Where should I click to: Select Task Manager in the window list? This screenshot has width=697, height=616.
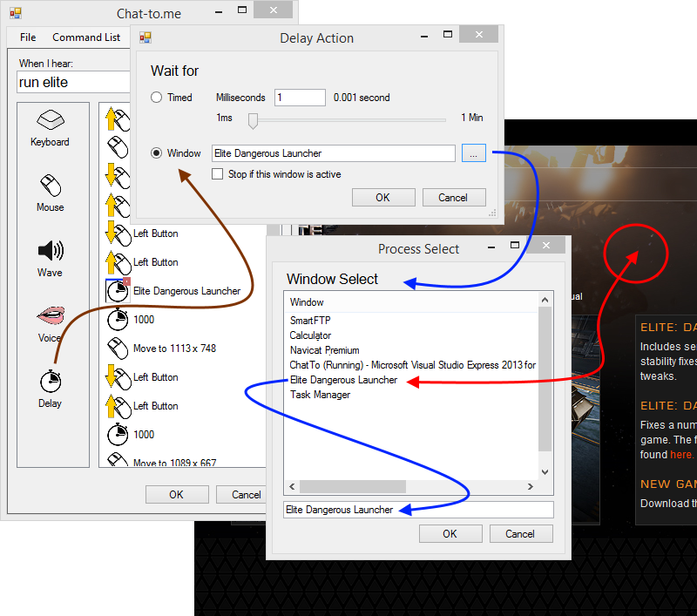coord(320,395)
